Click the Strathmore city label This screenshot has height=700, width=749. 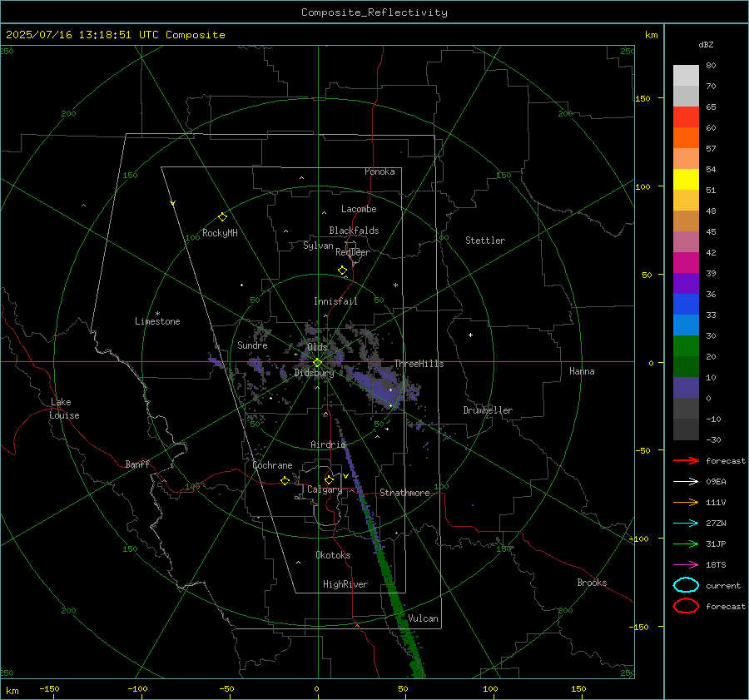404,493
